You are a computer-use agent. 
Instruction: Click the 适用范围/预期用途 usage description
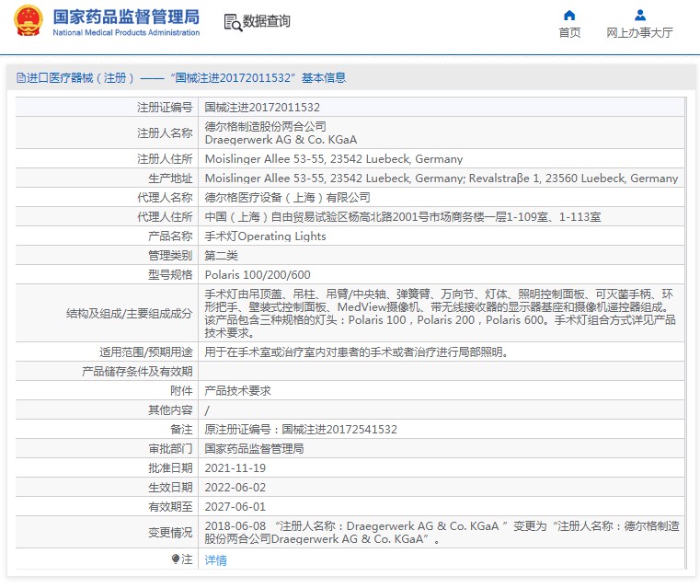coord(356,352)
